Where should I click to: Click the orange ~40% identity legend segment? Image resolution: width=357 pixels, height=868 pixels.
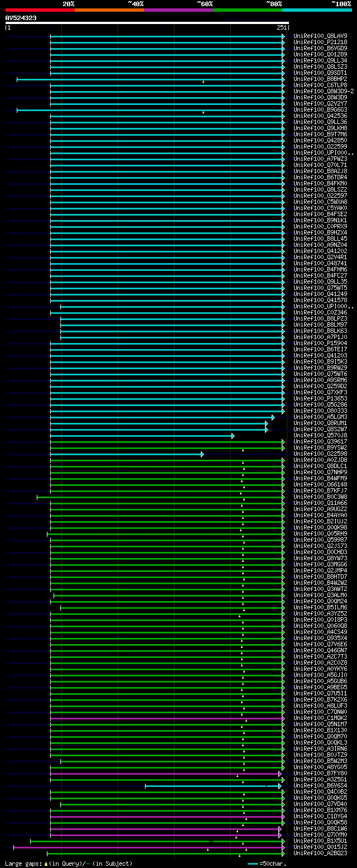(109, 9)
